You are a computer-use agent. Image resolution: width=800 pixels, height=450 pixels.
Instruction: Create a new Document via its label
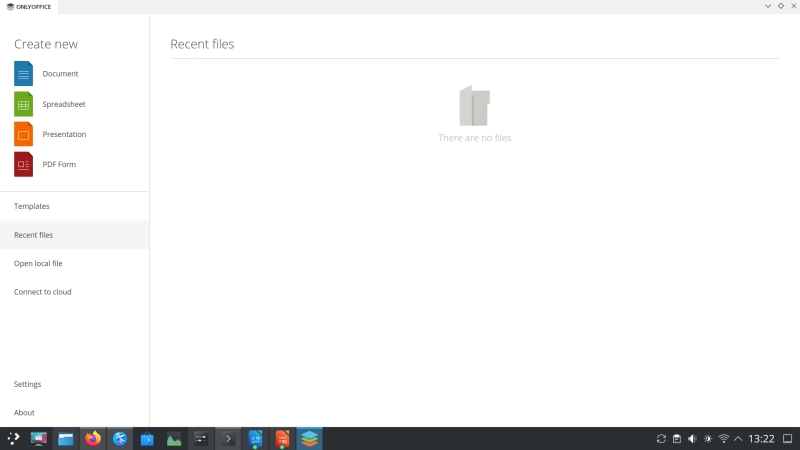tap(60, 73)
